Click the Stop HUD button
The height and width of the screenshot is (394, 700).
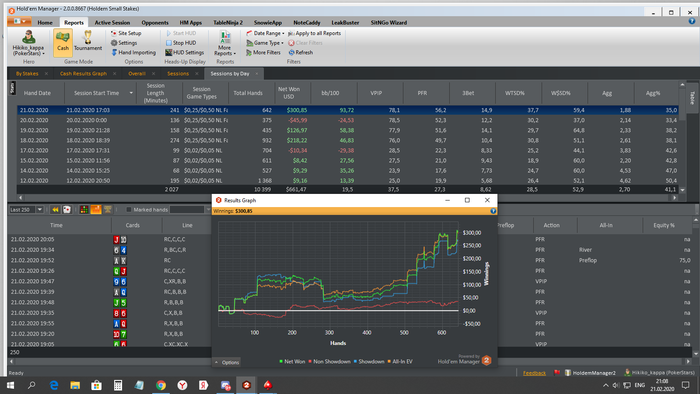point(181,43)
